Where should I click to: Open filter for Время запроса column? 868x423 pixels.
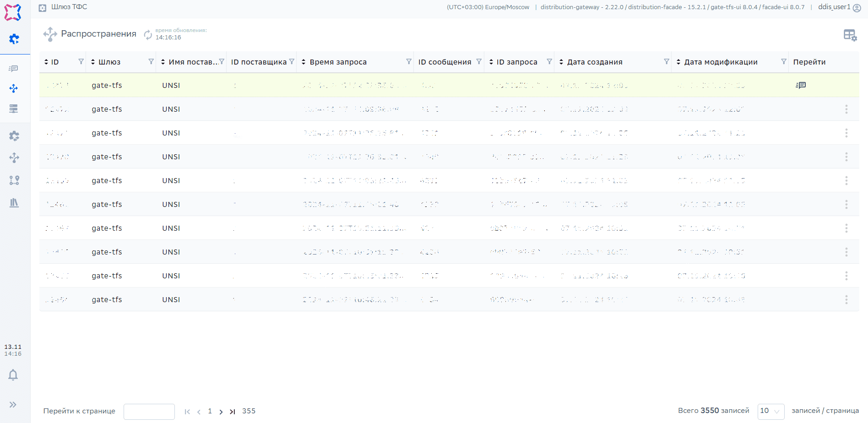[409, 62]
